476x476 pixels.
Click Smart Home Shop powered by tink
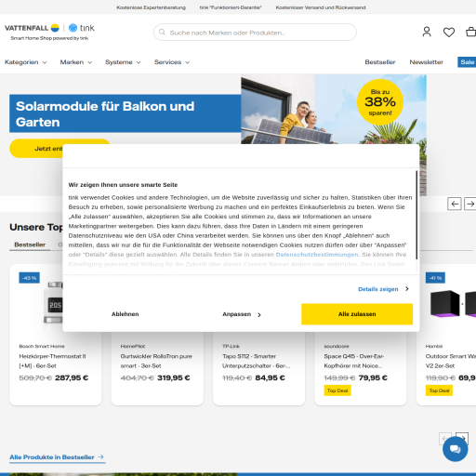point(49,38)
